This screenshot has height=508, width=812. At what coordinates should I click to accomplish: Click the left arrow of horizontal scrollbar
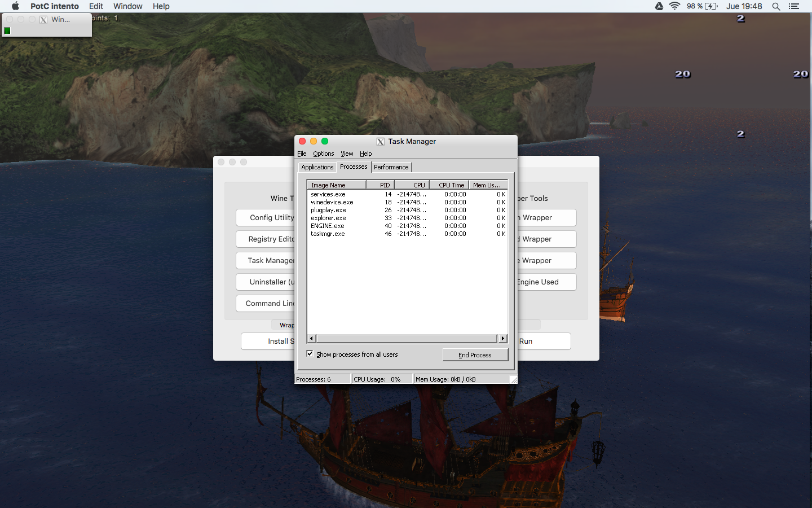(312, 338)
